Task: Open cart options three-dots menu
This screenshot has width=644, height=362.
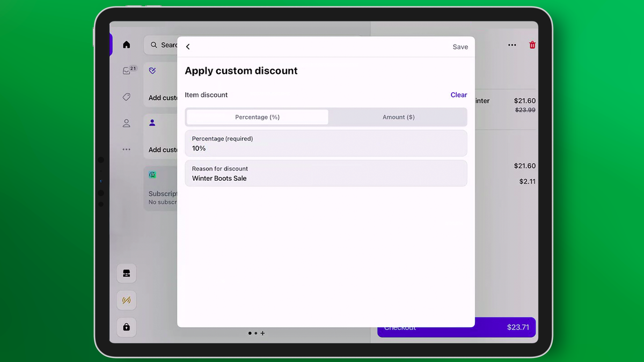Action: click(x=512, y=45)
